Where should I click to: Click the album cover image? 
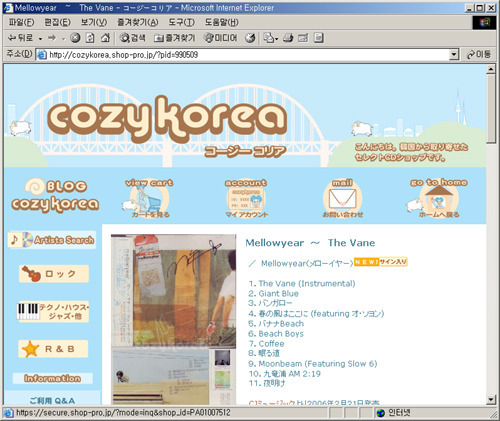[x=173, y=319]
